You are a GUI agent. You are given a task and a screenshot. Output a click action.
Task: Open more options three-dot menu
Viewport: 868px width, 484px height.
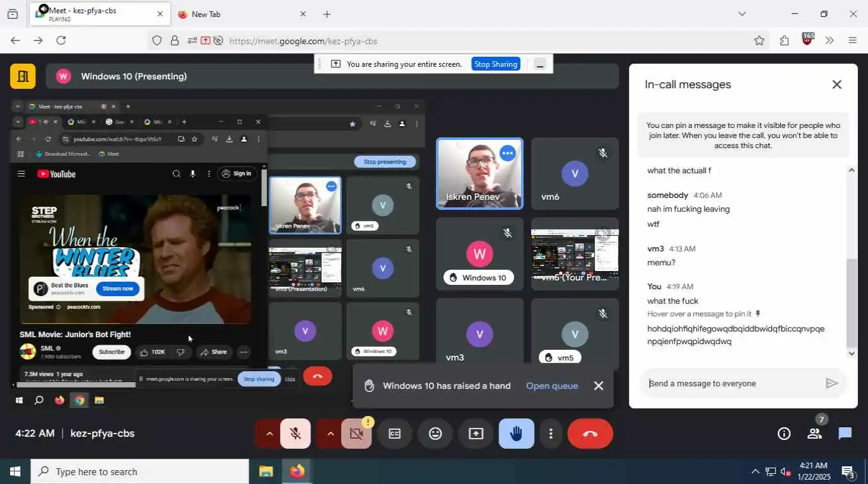pyautogui.click(x=551, y=434)
